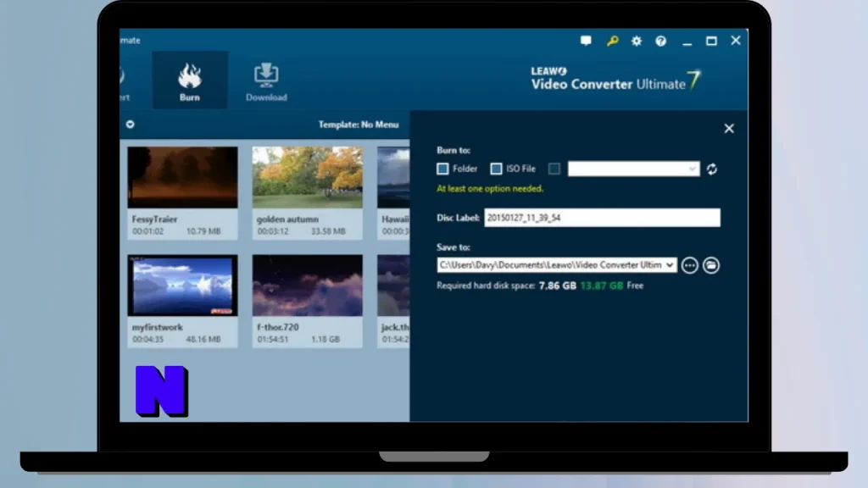Click the round icon left of Template bar
The image size is (868, 488).
pos(130,125)
